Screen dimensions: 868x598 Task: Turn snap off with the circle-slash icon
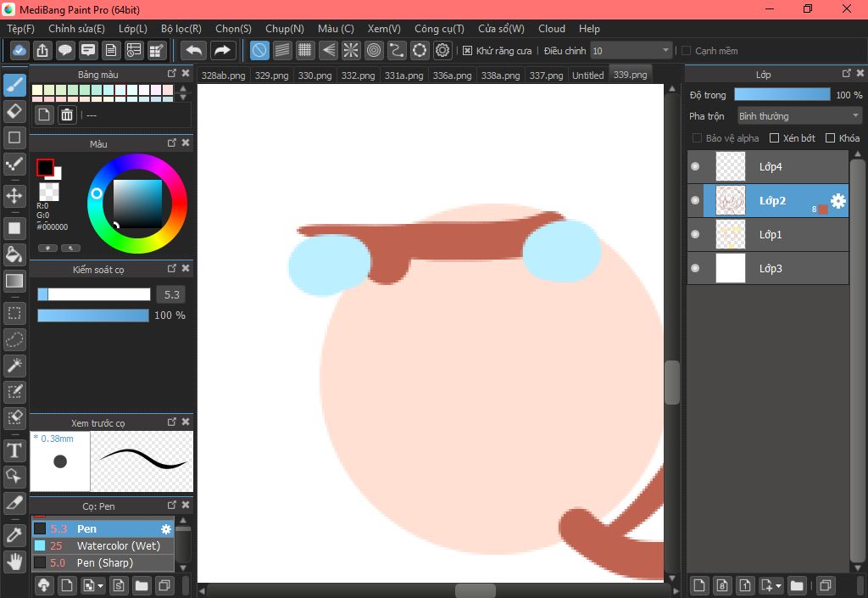pyautogui.click(x=259, y=50)
